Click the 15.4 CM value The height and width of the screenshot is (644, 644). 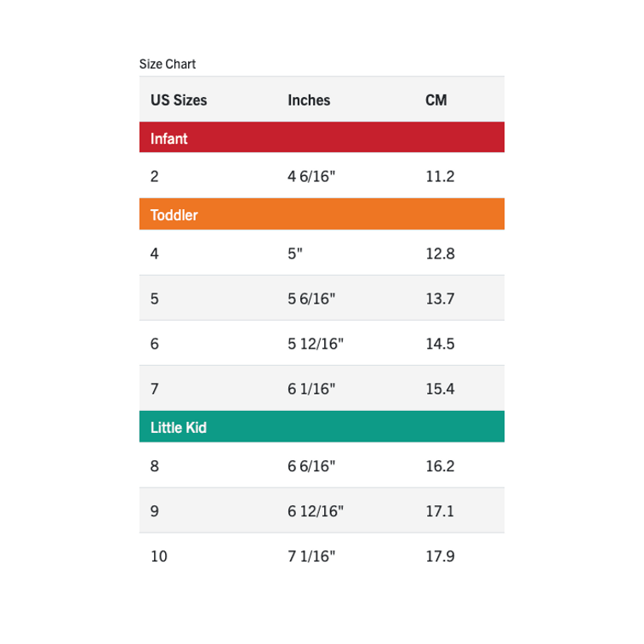coord(440,390)
